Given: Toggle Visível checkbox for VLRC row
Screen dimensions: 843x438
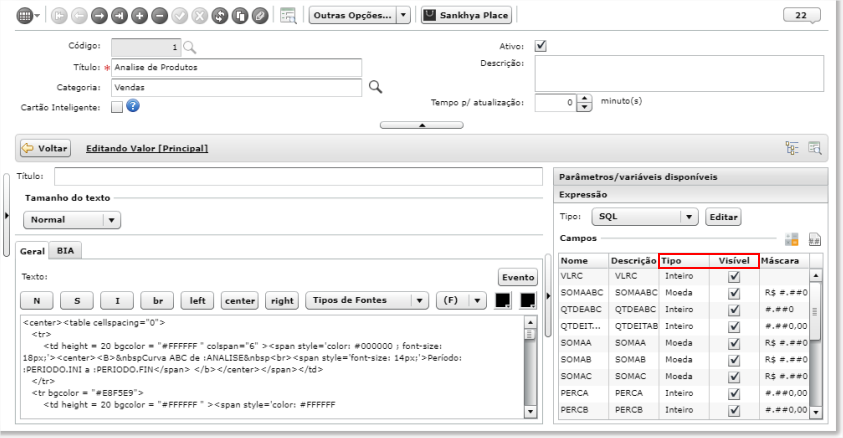Looking at the screenshot, I should point(734,276).
